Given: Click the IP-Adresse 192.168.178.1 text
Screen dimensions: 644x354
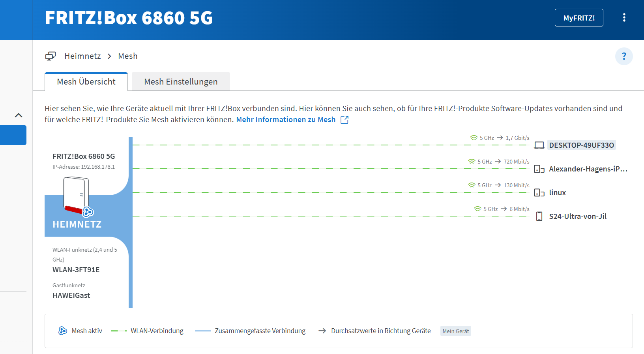Looking at the screenshot, I should point(84,167).
